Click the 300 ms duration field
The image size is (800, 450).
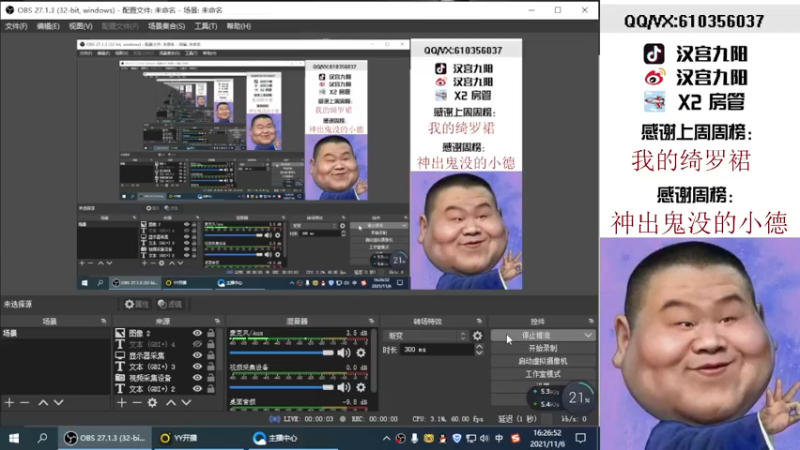pyautogui.click(x=438, y=349)
